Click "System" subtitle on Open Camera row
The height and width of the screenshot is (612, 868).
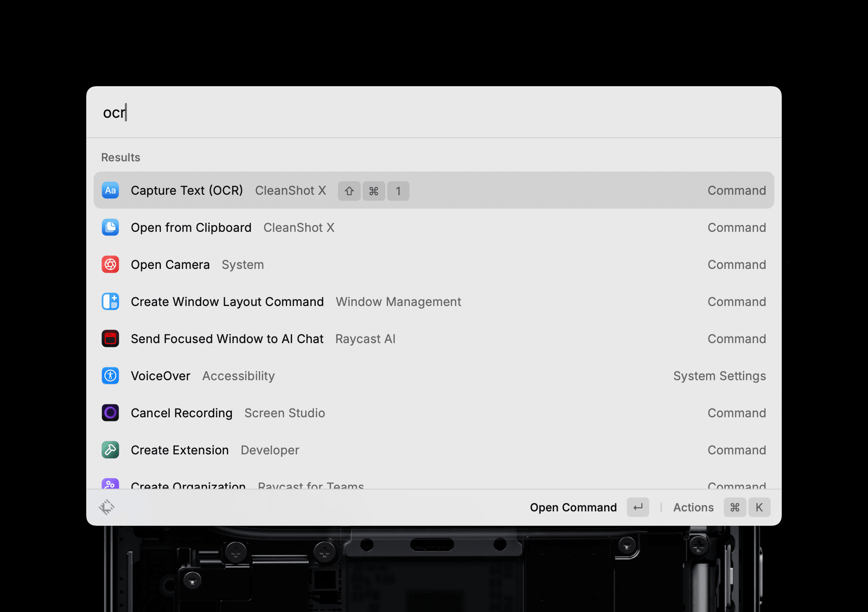pyautogui.click(x=243, y=265)
